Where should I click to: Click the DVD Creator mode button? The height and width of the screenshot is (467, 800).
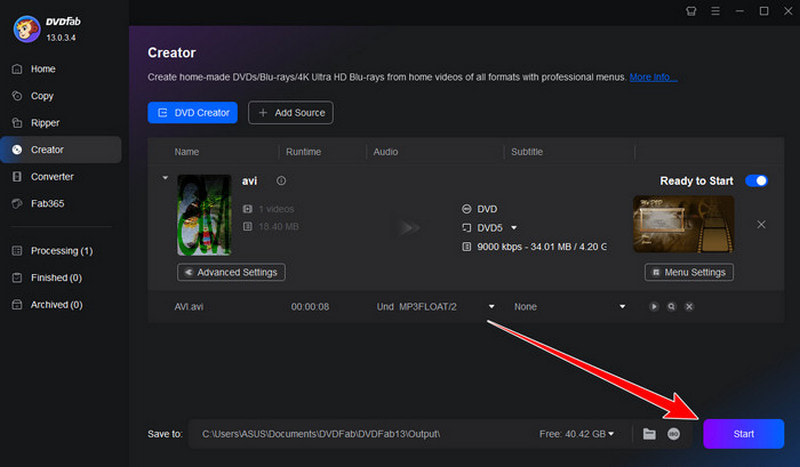click(x=192, y=113)
